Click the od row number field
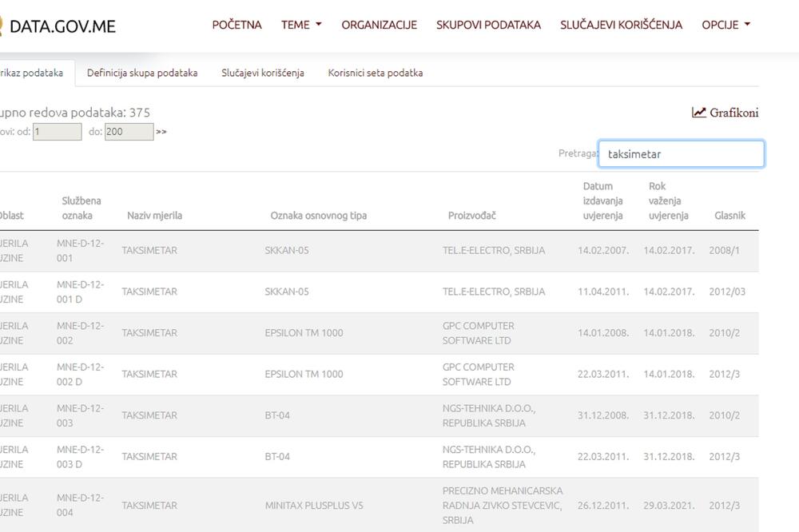 point(56,131)
